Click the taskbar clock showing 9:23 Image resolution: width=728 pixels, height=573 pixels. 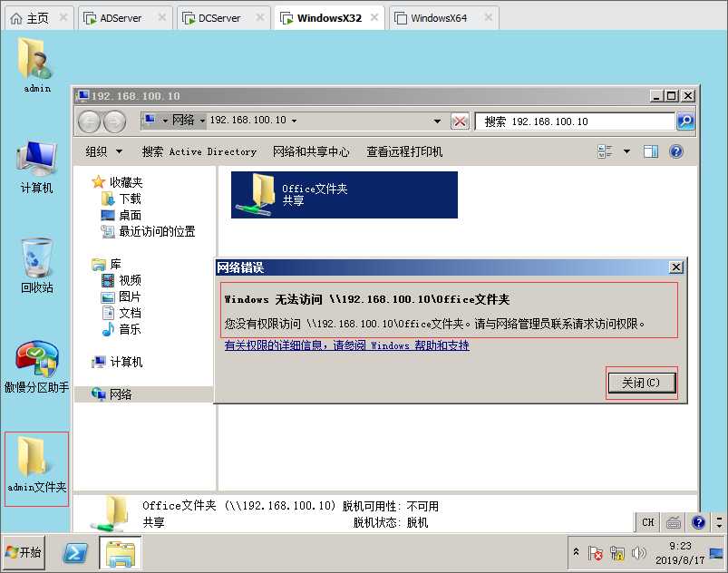tap(680, 552)
